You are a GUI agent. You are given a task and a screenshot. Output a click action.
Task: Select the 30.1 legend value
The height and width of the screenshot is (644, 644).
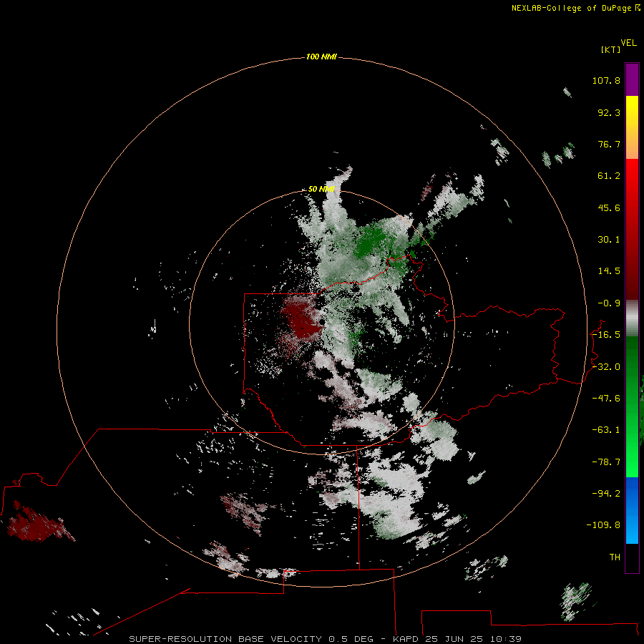pos(609,240)
